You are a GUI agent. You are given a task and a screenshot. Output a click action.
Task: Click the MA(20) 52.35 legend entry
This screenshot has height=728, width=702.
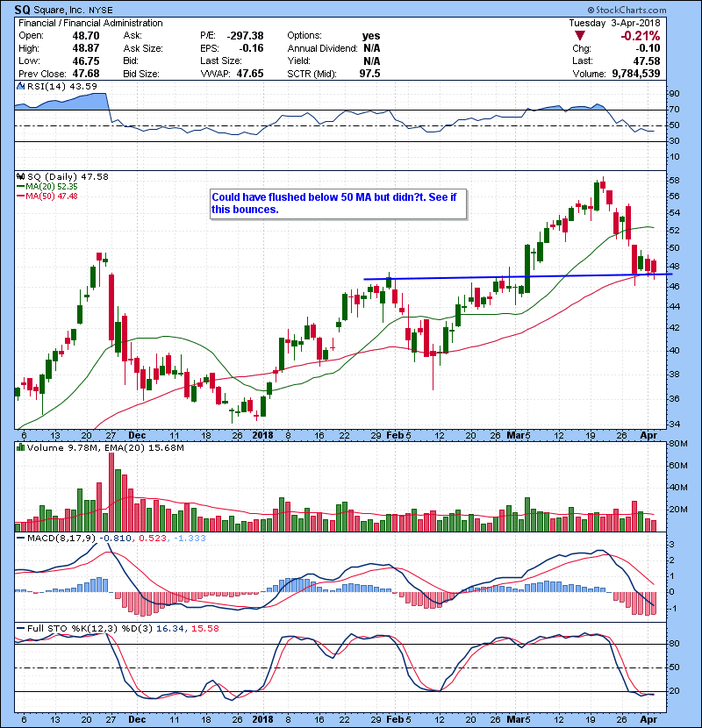47,186
